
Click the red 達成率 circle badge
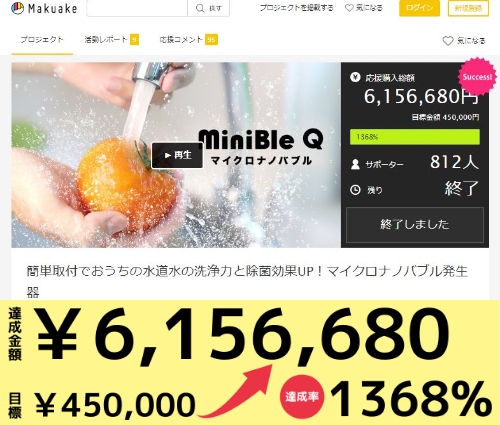tap(302, 397)
